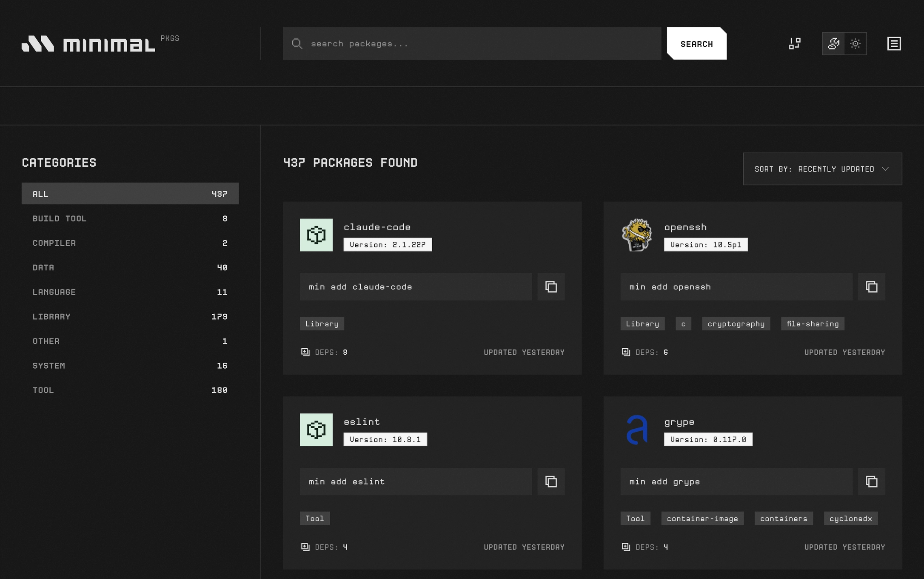The width and height of the screenshot is (924, 579).
Task: Filter by System category
Action: (x=130, y=366)
